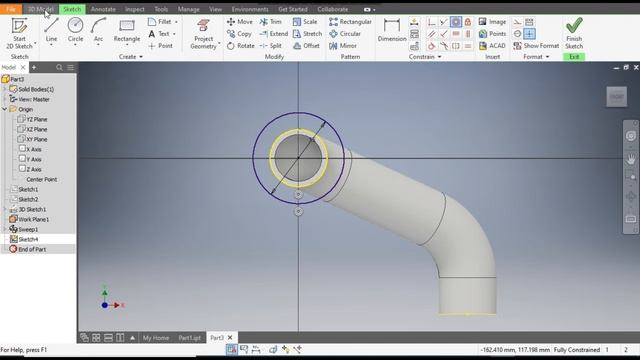Switch to Annotate tab
This screenshot has width=640, height=360.
[x=103, y=9]
